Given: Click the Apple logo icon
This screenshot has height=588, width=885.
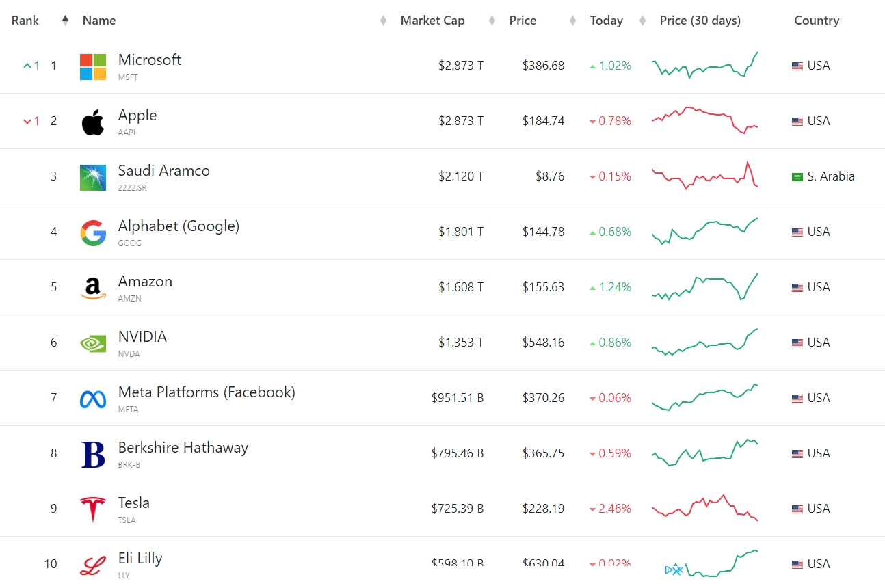Looking at the screenshot, I should [x=93, y=122].
